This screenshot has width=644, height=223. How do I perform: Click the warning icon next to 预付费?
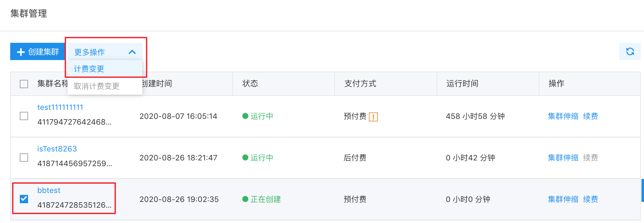point(373,117)
